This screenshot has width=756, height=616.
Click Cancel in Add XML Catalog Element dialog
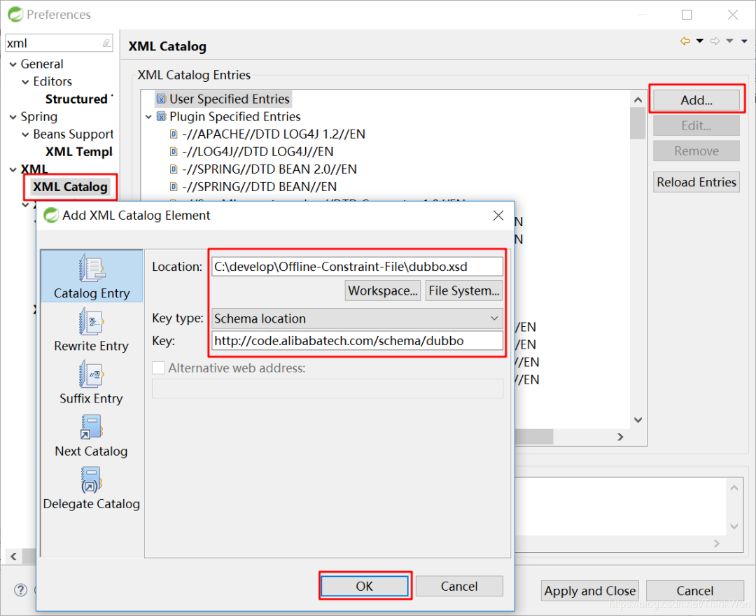[459, 586]
